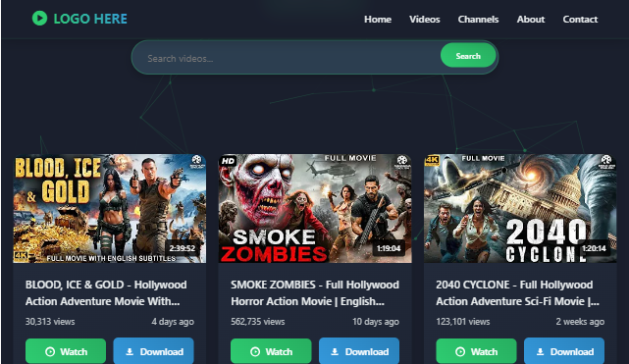Click the HD badge on Smoke Zombies
Image resolution: width=629 pixels, height=364 pixels.
(228, 161)
